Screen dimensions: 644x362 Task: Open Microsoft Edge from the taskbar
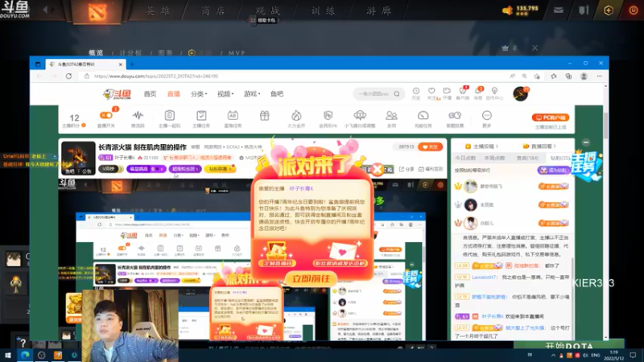(25, 355)
